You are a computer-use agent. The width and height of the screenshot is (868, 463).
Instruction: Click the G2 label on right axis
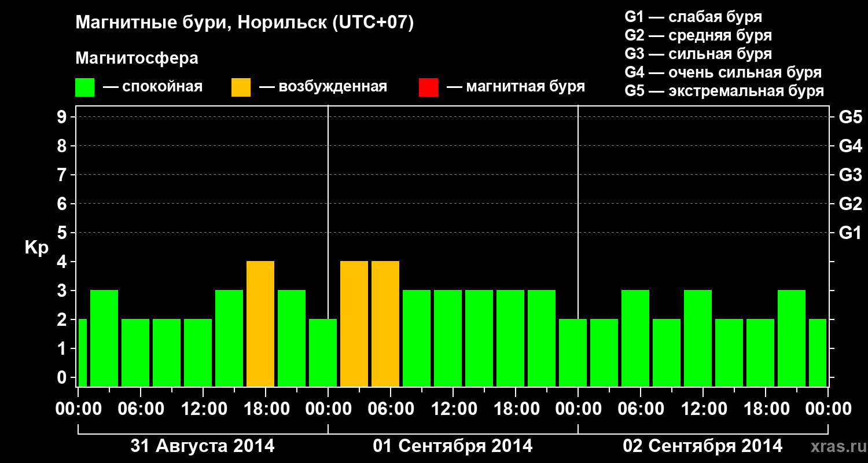coord(851,204)
